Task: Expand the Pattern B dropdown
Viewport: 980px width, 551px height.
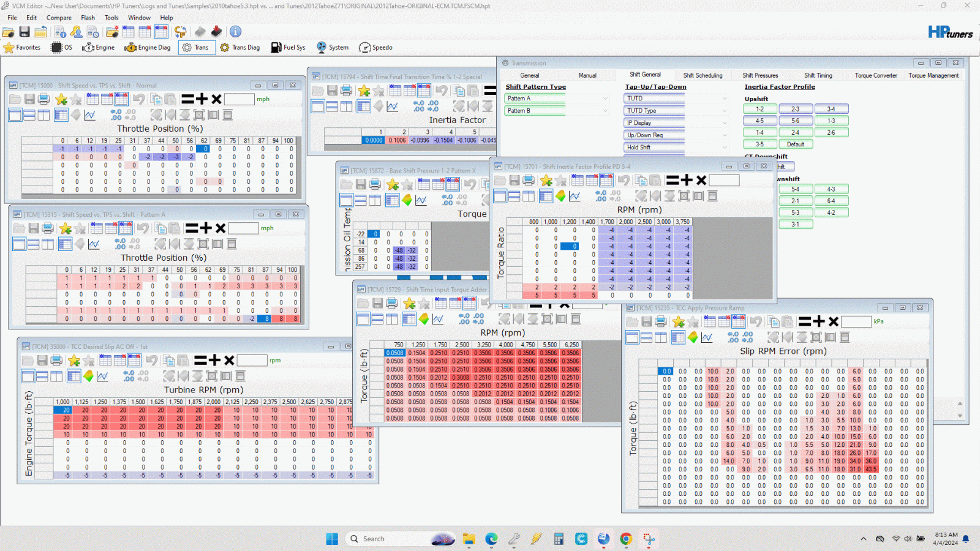Action: point(605,111)
